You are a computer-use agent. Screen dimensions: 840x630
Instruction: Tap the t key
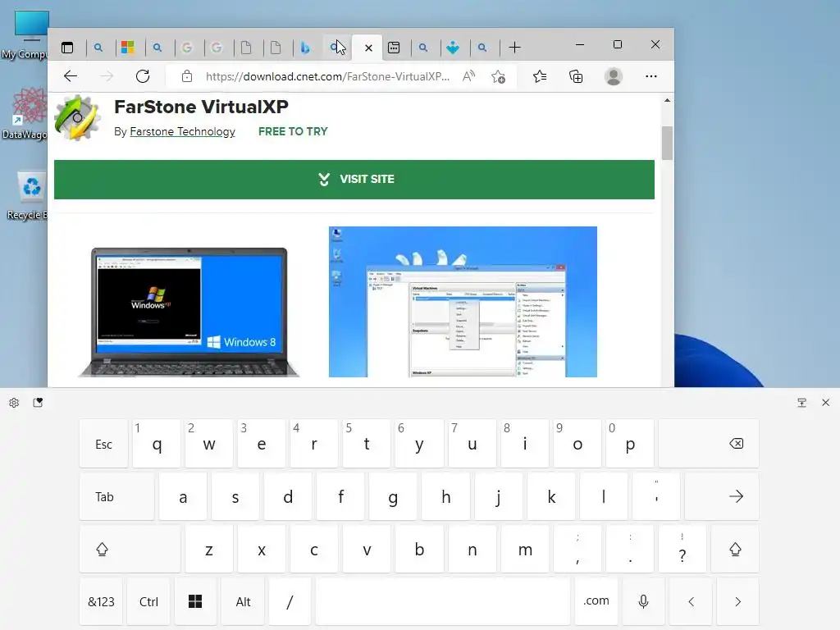tap(367, 444)
